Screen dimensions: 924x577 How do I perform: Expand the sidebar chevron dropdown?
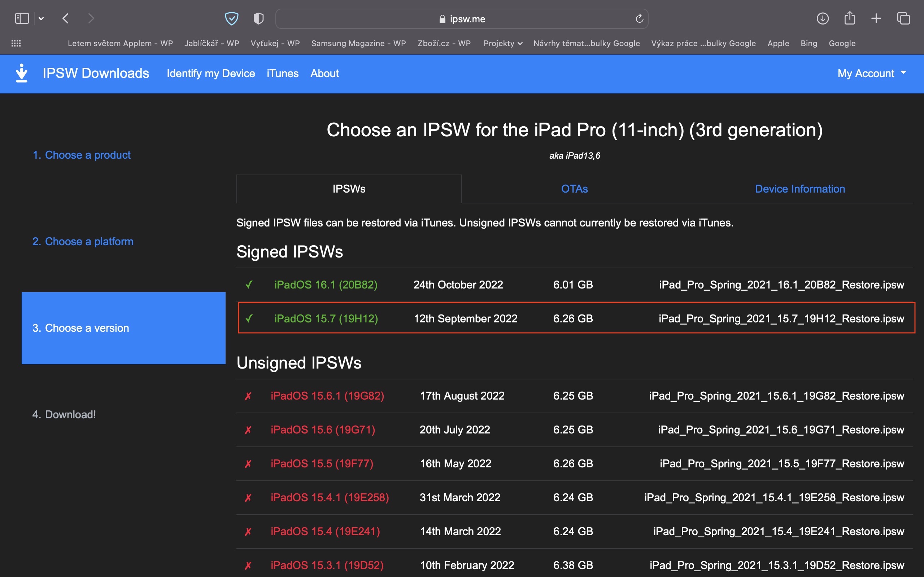click(41, 19)
